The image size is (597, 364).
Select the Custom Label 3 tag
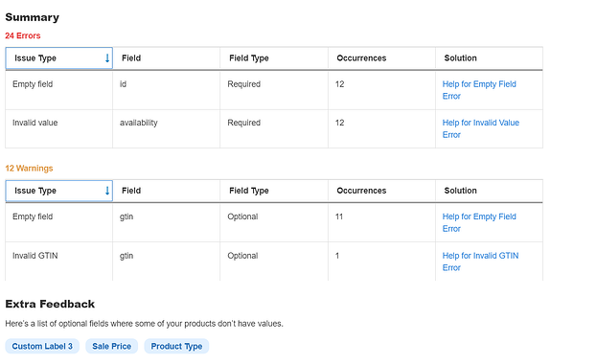(x=42, y=346)
